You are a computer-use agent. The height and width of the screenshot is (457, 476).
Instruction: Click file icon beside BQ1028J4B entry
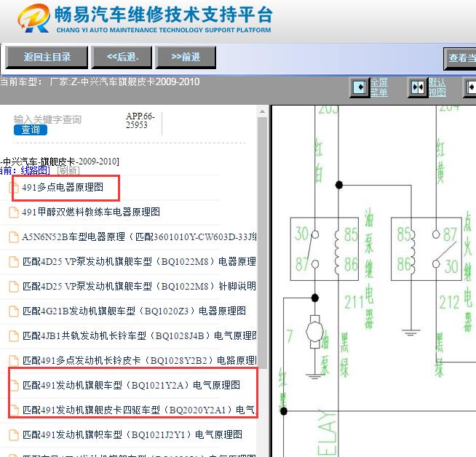14,336
